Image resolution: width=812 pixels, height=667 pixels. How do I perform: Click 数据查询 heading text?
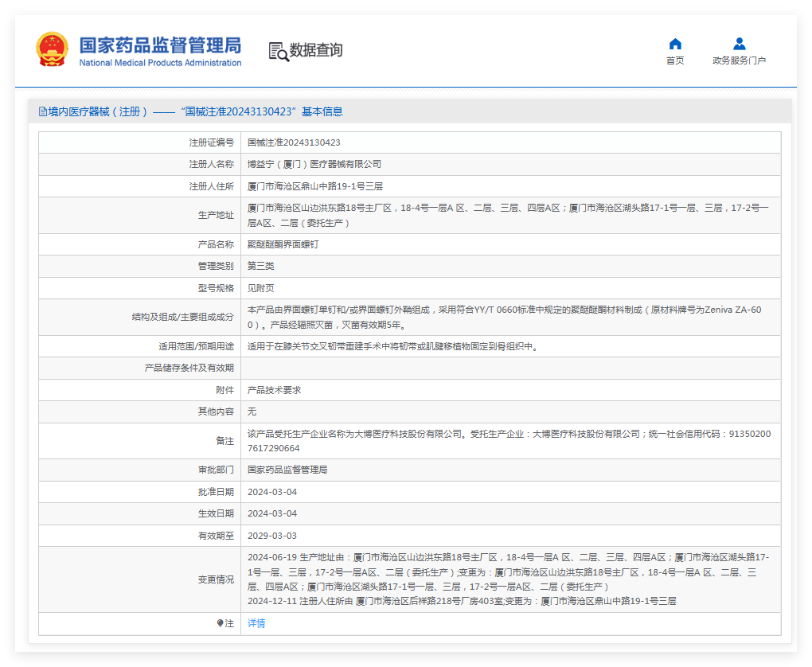316,50
